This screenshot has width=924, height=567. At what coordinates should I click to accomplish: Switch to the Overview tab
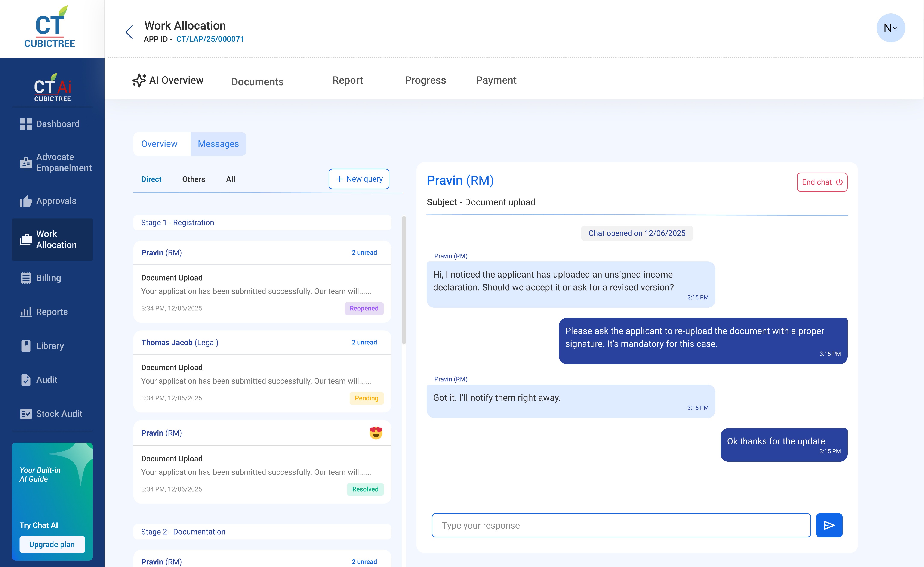pos(159,144)
